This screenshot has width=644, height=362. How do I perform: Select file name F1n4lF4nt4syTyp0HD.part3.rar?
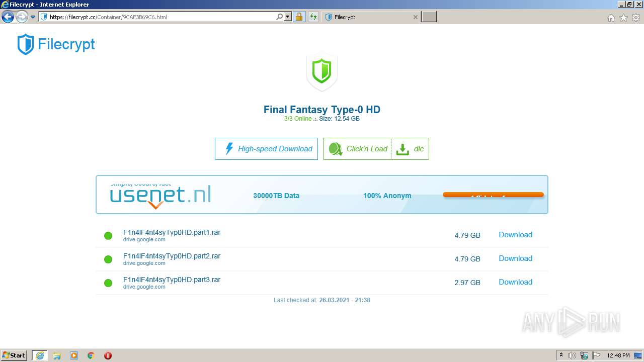[172, 280]
